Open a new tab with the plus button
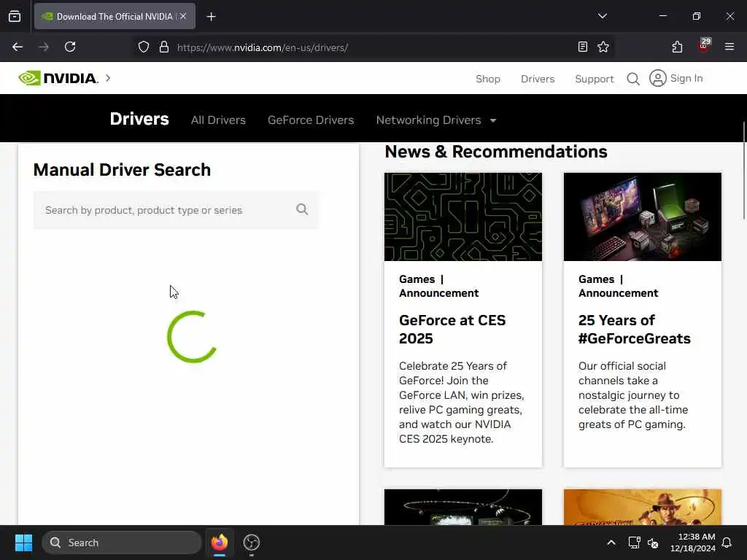 (x=211, y=17)
